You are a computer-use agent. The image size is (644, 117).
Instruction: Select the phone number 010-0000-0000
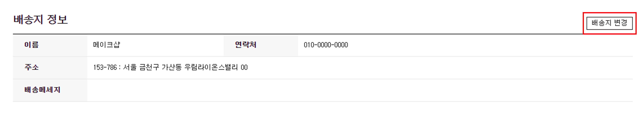(326, 45)
